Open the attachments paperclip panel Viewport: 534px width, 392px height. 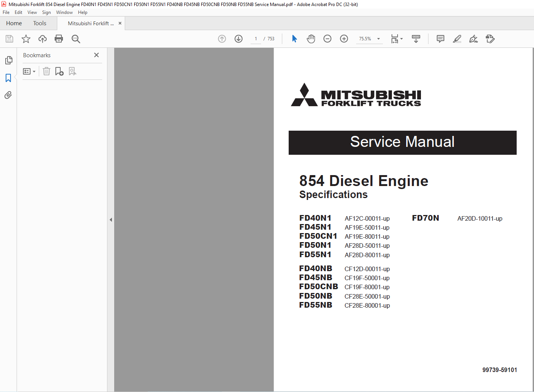coord(8,95)
